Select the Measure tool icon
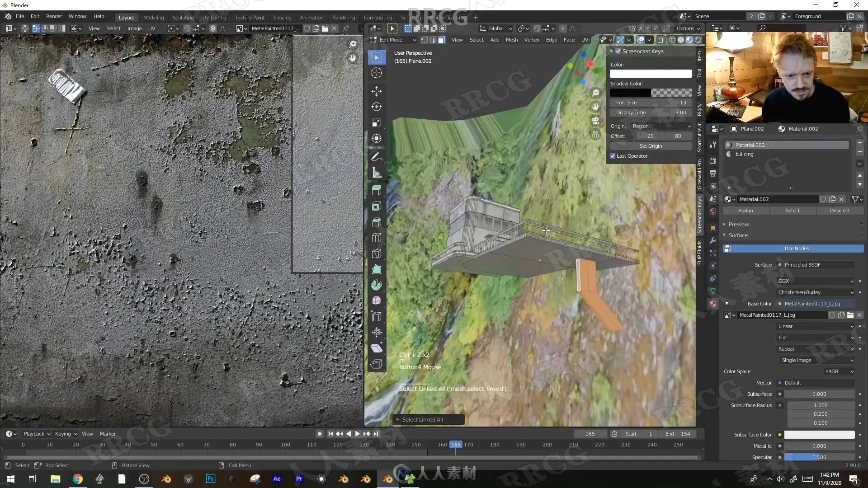Viewport: 868px width, 488px height. tap(376, 173)
